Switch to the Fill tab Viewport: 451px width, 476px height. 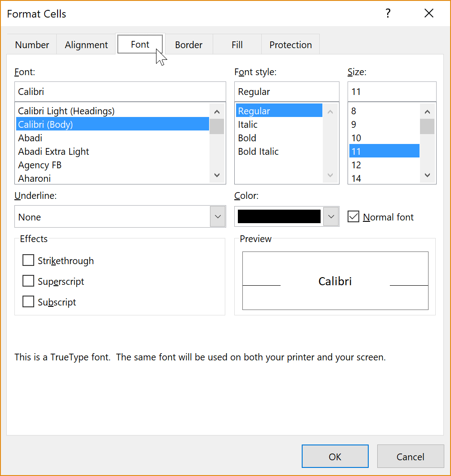coord(237,45)
